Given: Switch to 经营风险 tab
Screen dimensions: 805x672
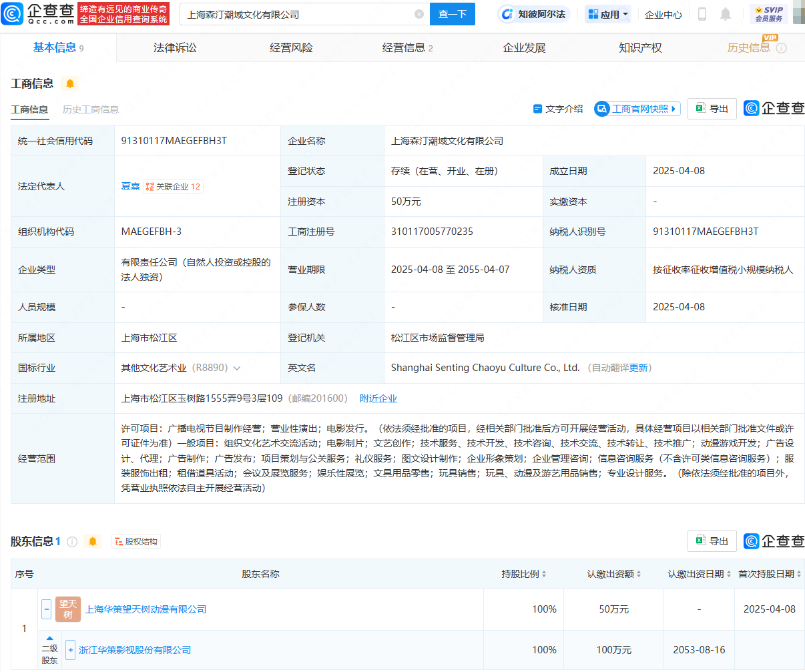Looking at the screenshot, I should point(291,48).
